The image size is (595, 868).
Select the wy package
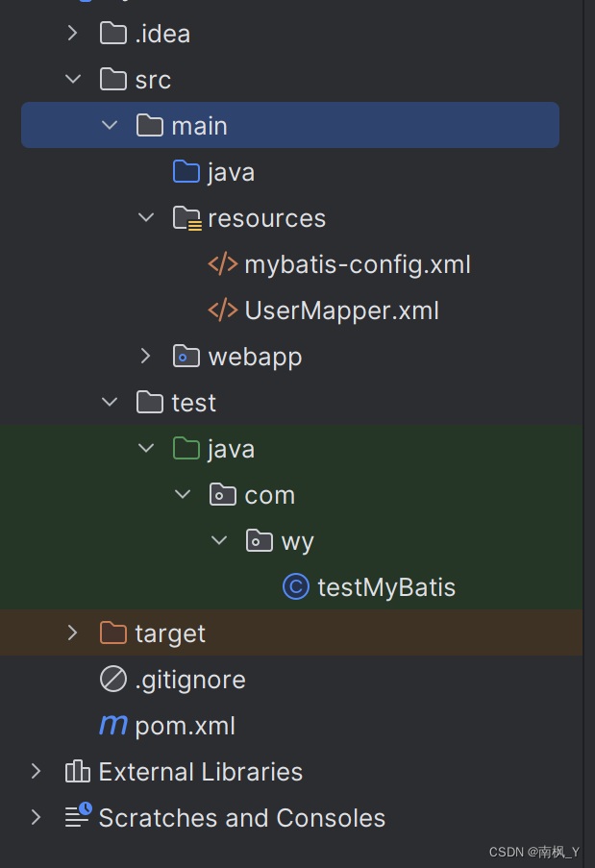(x=297, y=541)
